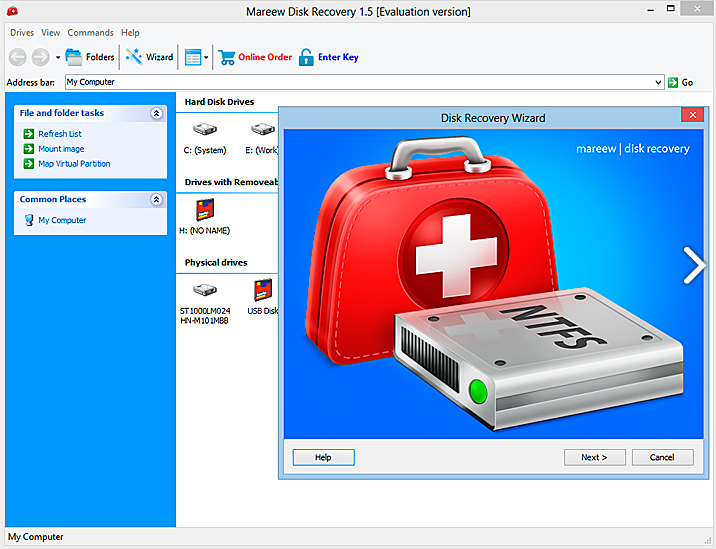The image size is (716, 549).
Task: Collapse the File and folder tasks panel
Action: [156, 114]
